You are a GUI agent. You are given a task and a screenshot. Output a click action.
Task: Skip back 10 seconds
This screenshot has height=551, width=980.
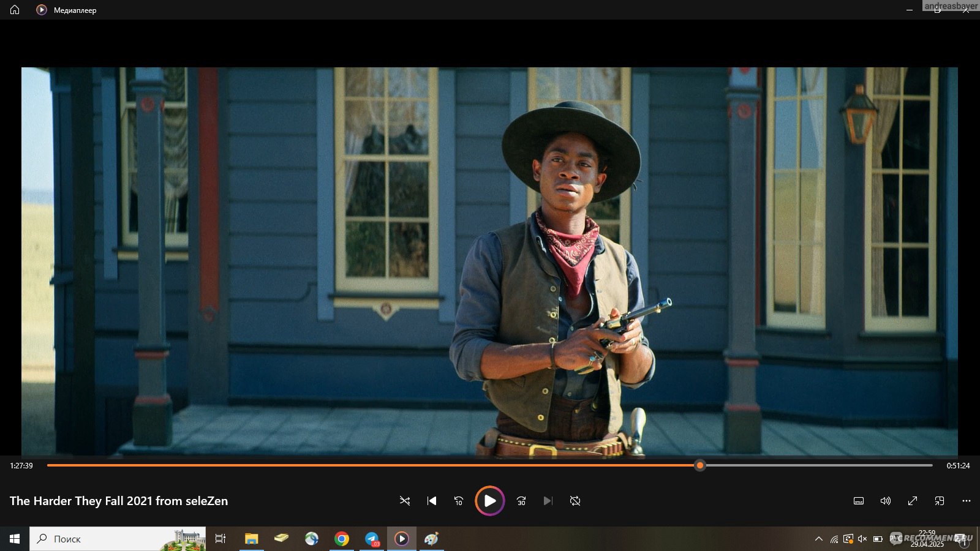coord(459,501)
